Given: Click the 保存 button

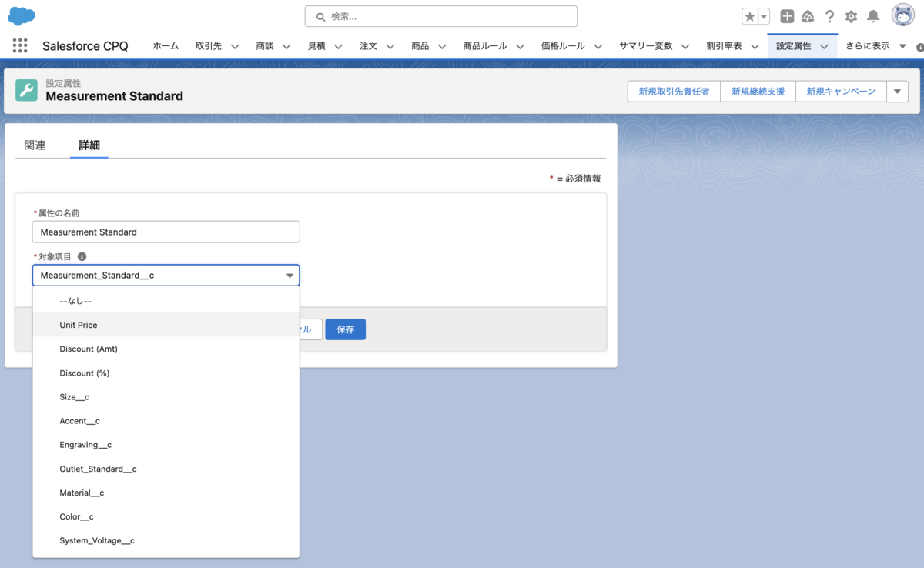Looking at the screenshot, I should 345,329.
